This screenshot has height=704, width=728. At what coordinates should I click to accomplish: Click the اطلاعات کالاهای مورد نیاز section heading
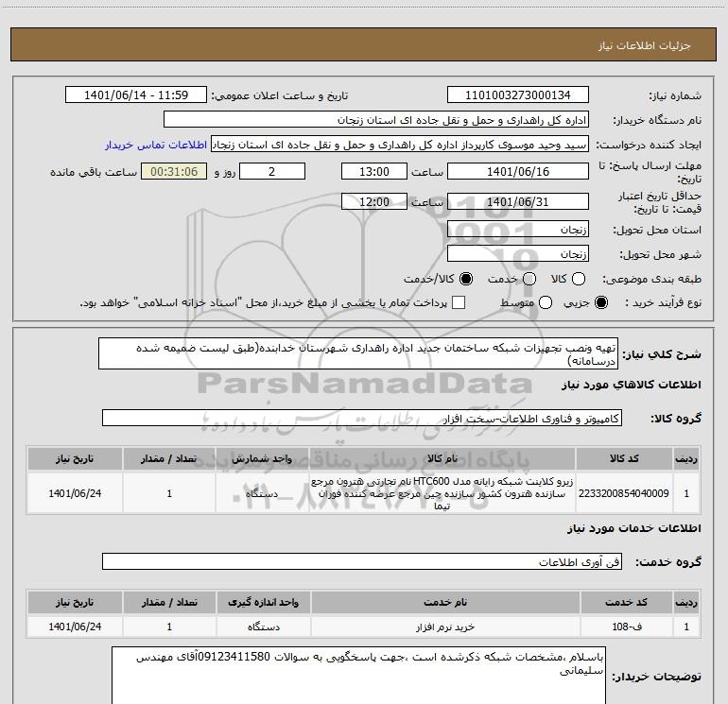632,385
